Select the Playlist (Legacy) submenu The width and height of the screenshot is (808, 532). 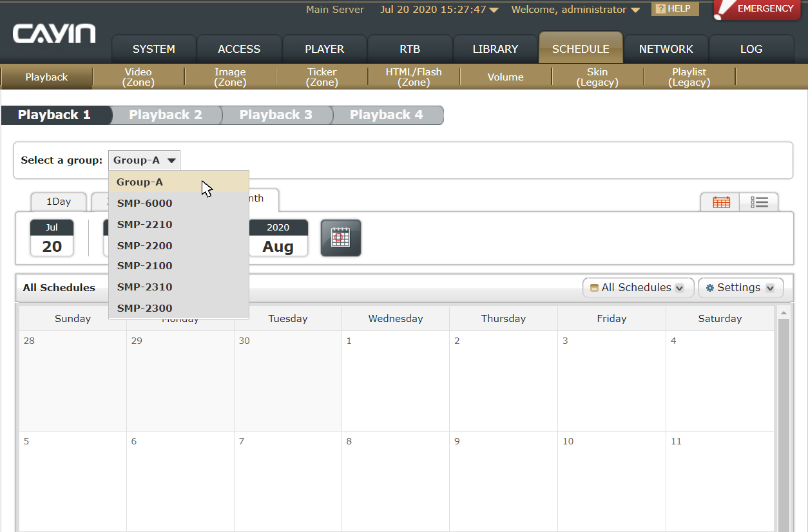click(x=689, y=77)
